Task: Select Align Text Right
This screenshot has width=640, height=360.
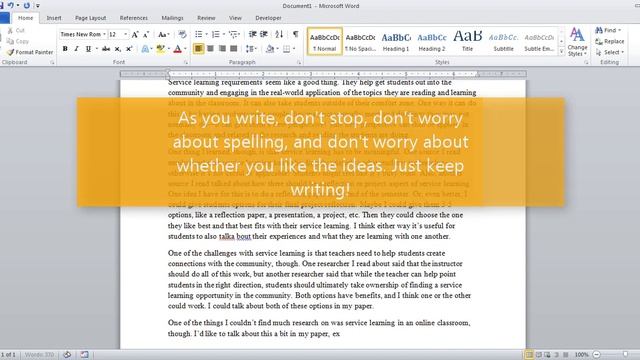Action: click(222, 49)
